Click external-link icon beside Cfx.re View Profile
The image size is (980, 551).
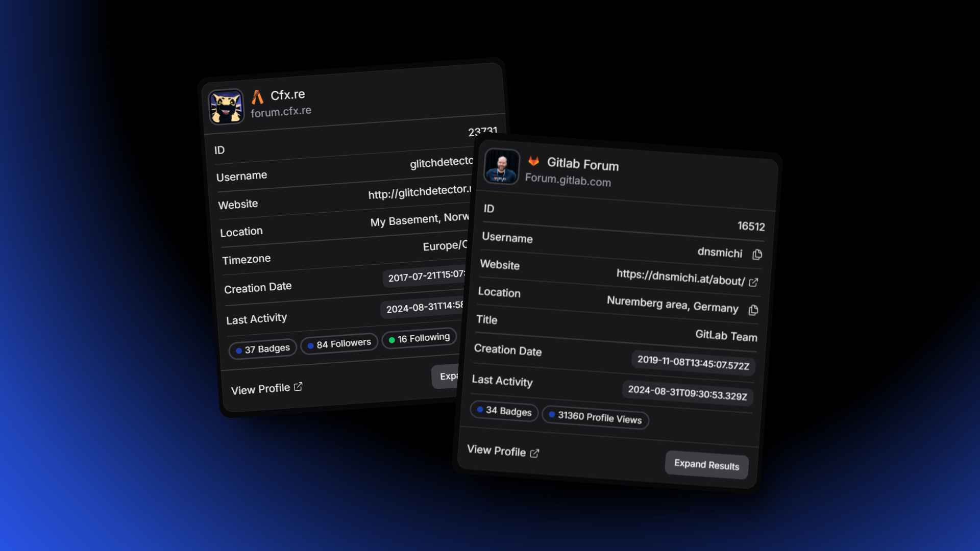pyautogui.click(x=298, y=387)
